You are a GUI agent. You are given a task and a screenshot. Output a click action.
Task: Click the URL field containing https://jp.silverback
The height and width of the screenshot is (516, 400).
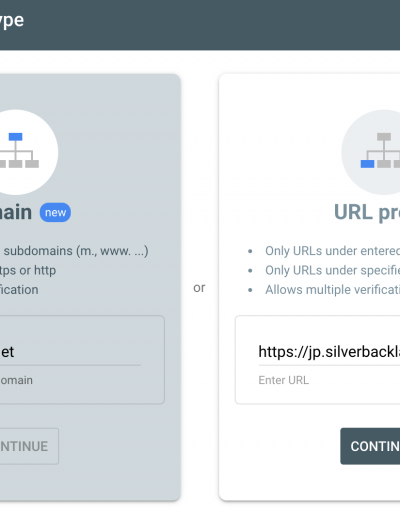pos(329,352)
